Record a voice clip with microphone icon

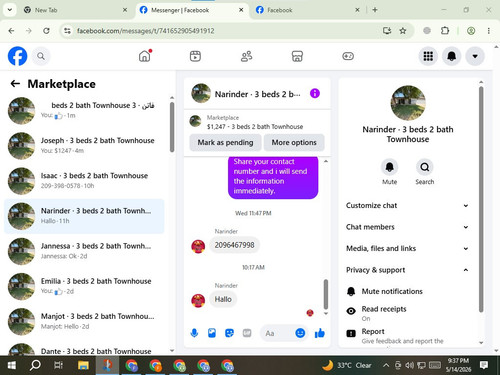[x=194, y=333]
